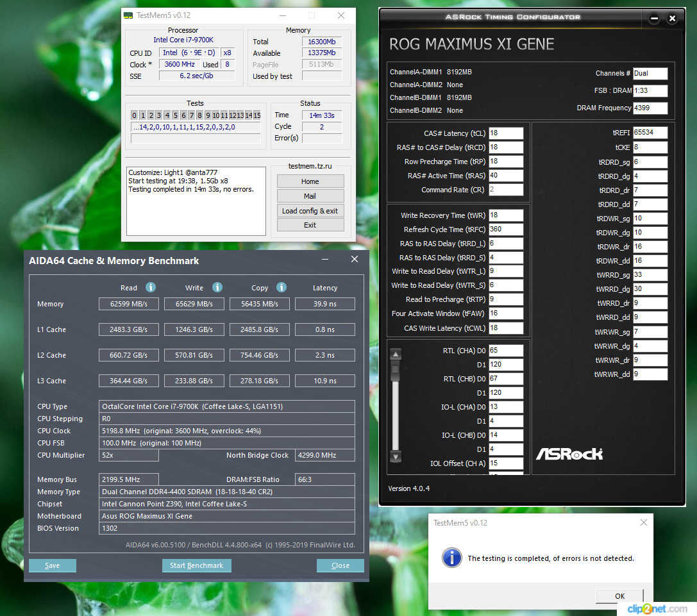697x616 pixels.
Task: Minimize the AIDA64 benchmark window
Action: coord(325,259)
